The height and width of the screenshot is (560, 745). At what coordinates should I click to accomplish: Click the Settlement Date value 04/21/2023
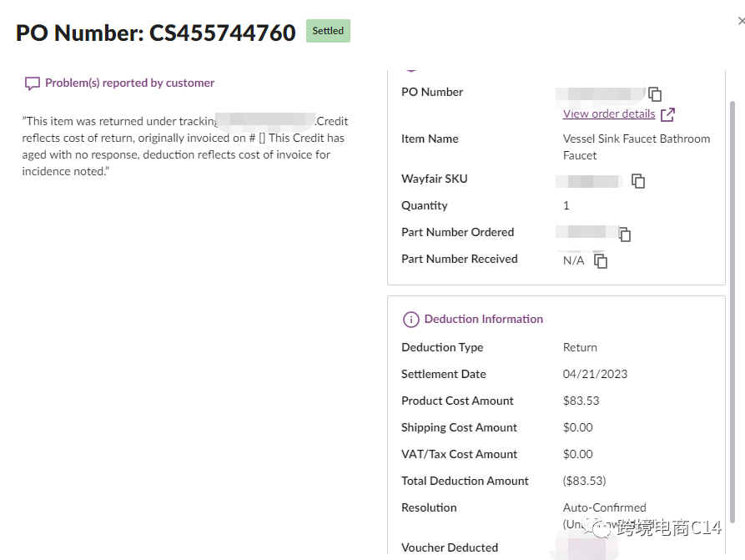click(595, 375)
